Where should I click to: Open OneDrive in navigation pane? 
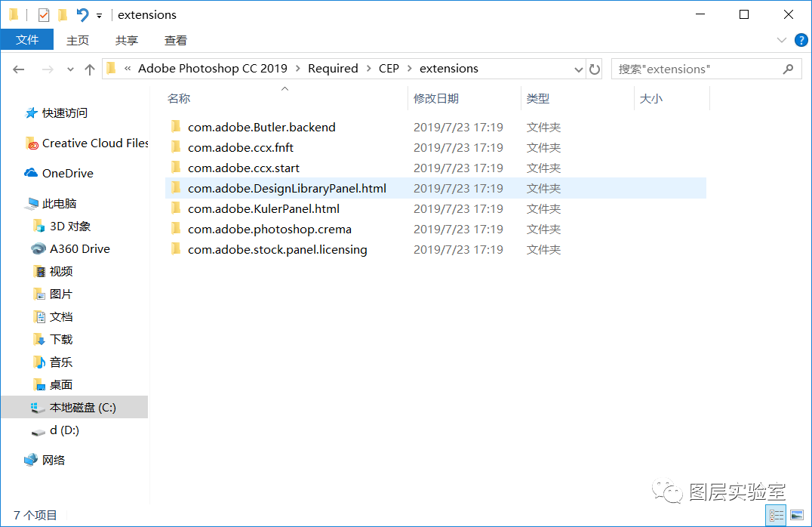[67, 173]
